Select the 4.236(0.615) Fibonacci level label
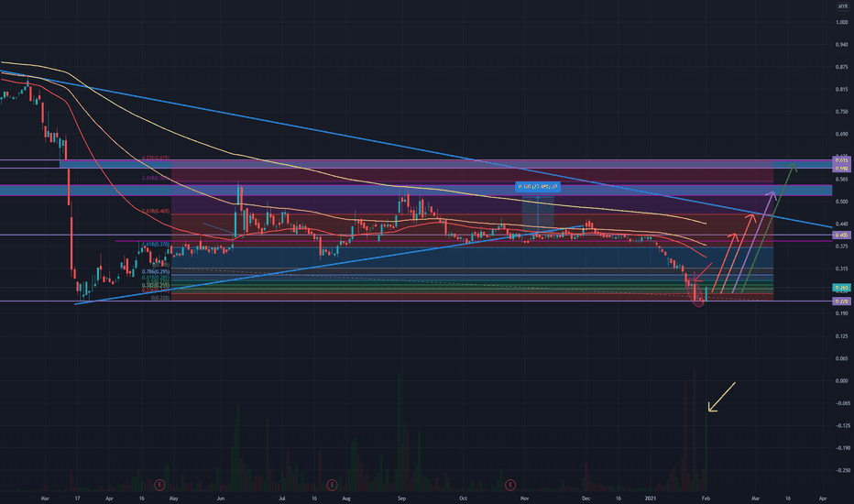Screen dimensions: 854x504 click(x=156, y=158)
